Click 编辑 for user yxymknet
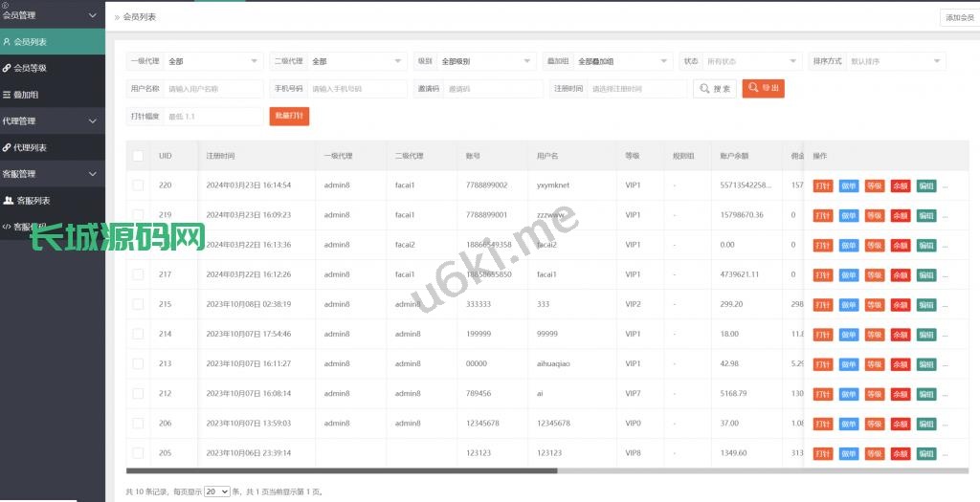The image size is (980, 502). [925, 186]
